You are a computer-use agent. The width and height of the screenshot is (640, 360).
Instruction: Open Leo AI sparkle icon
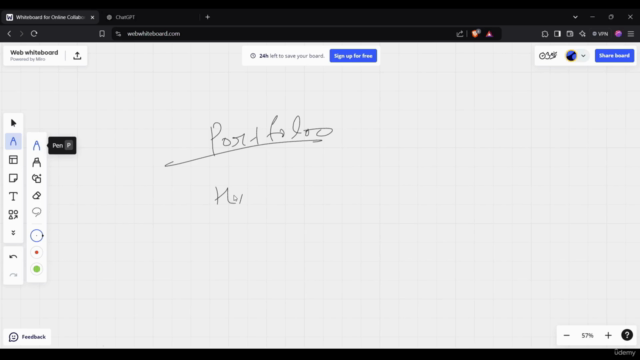coord(582,34)
